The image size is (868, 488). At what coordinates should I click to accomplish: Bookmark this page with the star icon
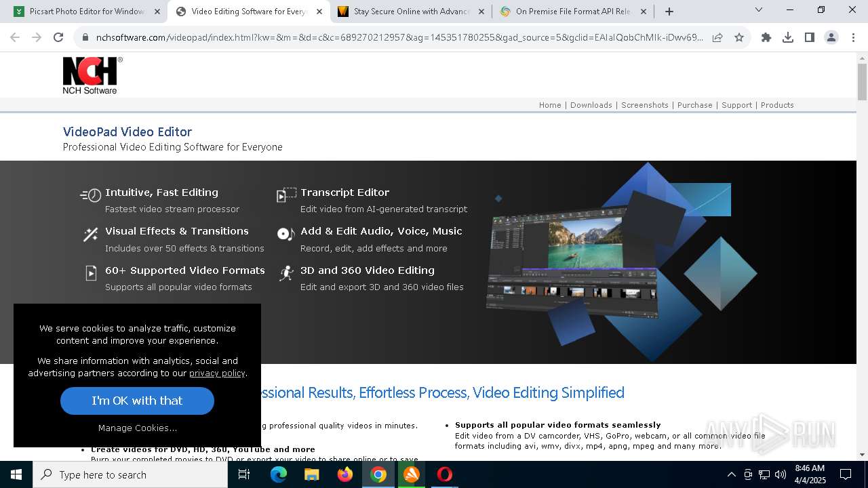[x=739, y=37]
